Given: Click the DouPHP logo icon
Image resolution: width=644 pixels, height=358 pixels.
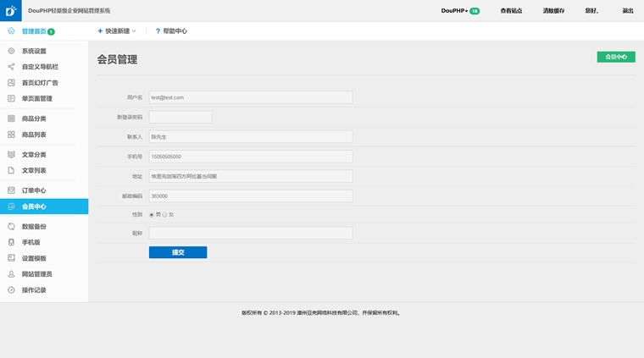Looking at the screenshot, I should [11, 11].
